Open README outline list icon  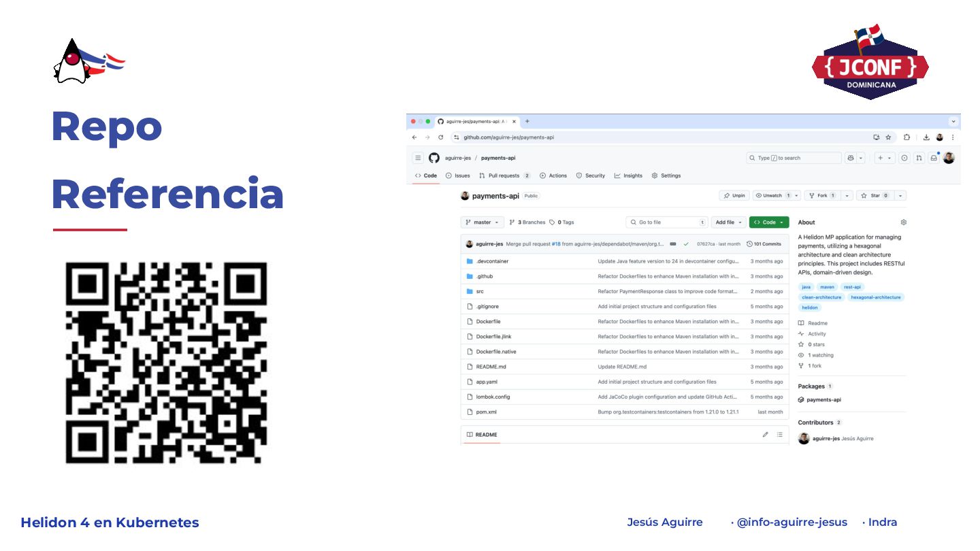pyautogui.click(x=779, y=435)
